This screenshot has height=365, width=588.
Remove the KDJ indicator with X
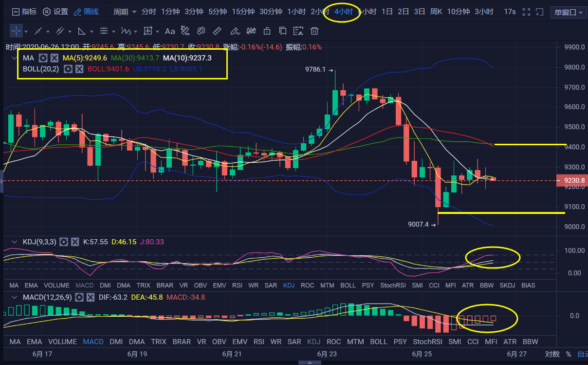75,241
